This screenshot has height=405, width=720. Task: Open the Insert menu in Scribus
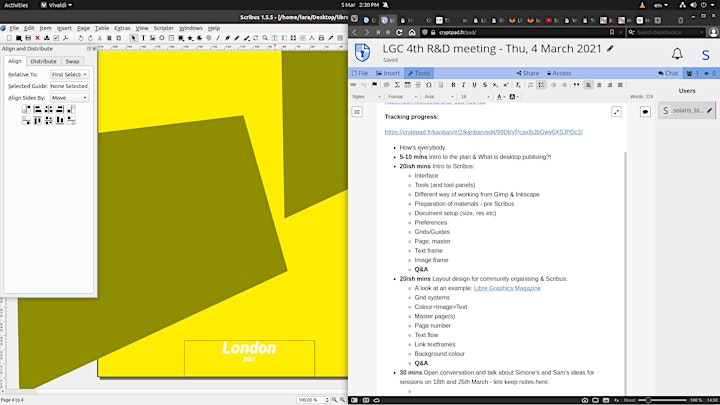click(x=64, y=28)
